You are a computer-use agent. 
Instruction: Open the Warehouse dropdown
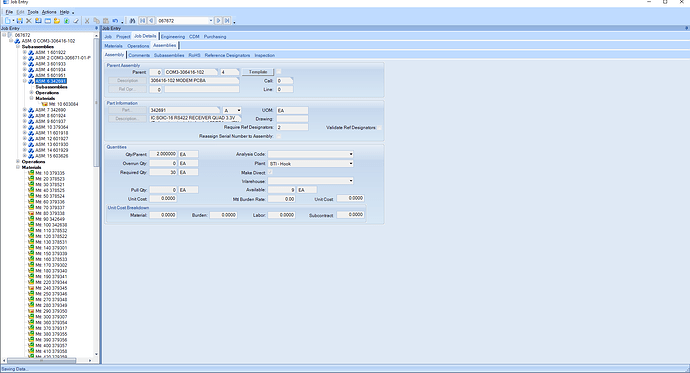pyautogui.click(x=311, y=181)
